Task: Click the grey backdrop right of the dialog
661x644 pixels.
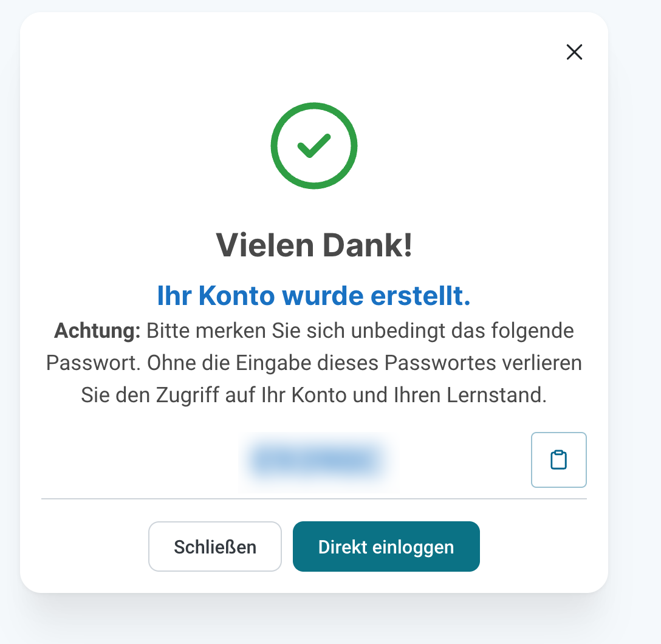Action: (x=635, y=304)
